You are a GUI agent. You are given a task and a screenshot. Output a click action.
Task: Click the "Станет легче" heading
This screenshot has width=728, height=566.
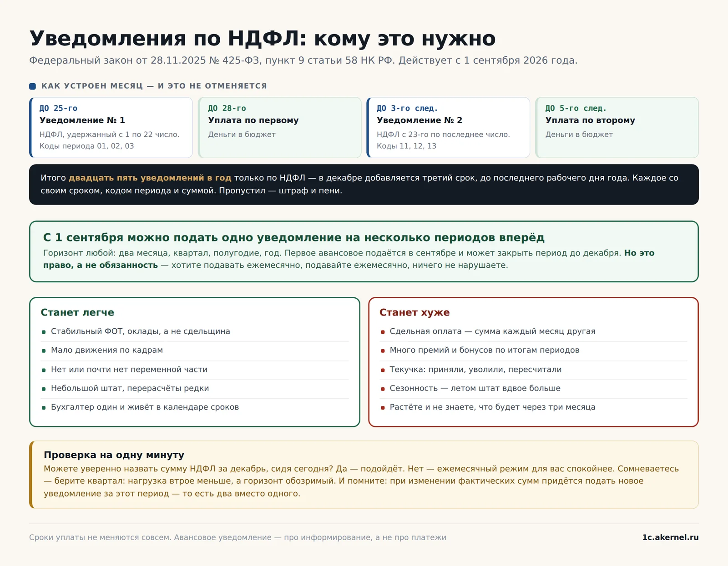(x=77, y=312)
